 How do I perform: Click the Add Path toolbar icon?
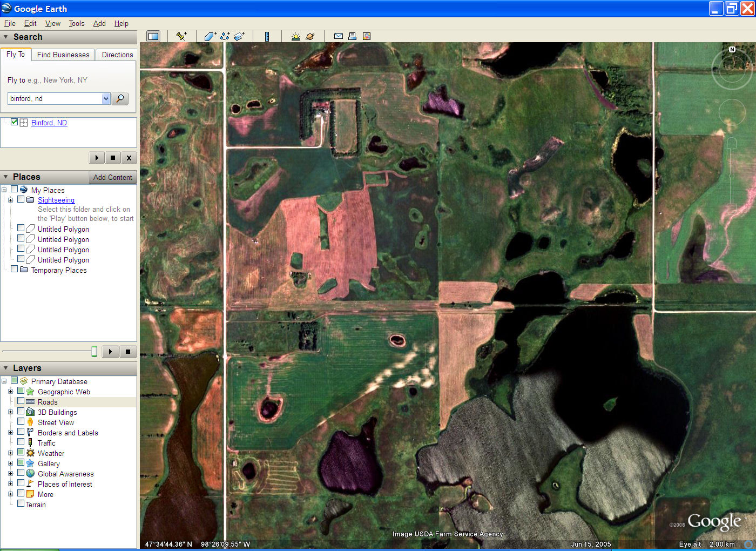click(225, 36)
